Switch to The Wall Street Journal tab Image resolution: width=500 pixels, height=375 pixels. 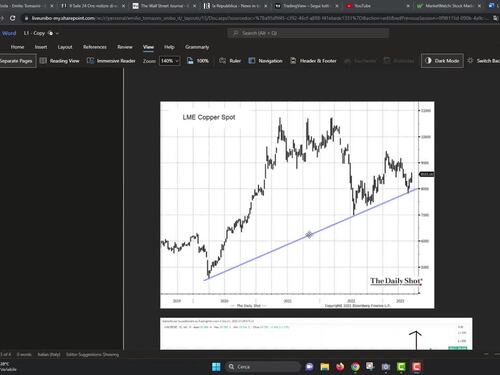(162, 6)
